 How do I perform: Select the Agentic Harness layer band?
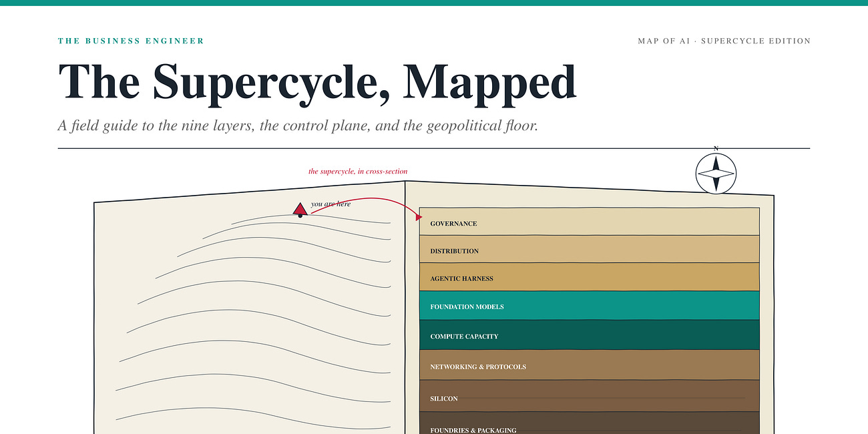pyautogui.click(x=590, y=278)
